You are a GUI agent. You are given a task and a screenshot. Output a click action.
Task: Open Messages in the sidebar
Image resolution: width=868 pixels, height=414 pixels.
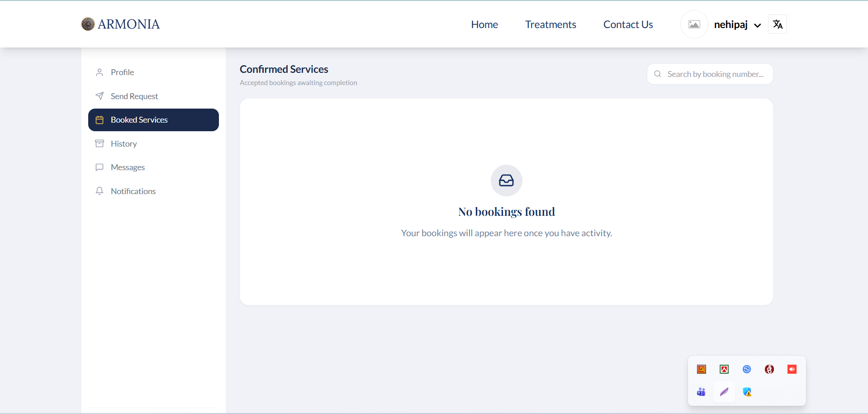tap(153, 167)
